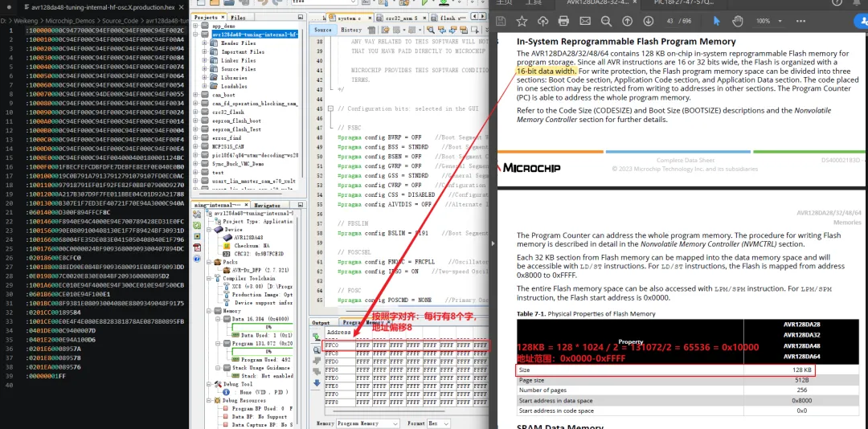
Task: Select the Debug Tool node in dashboard
Action: pyautogui.click(x=239, y=383)
